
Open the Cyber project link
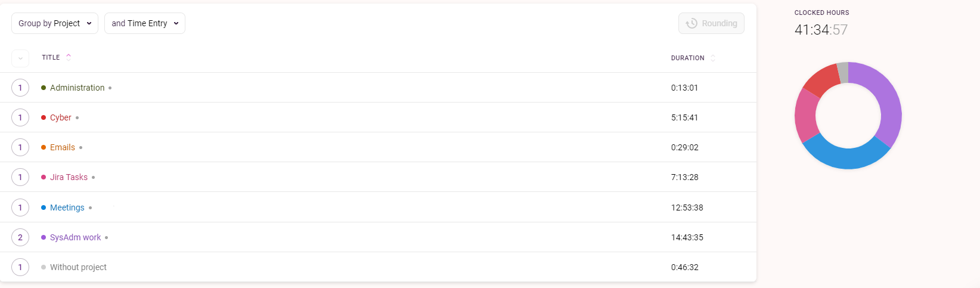(x=61, y=117)
